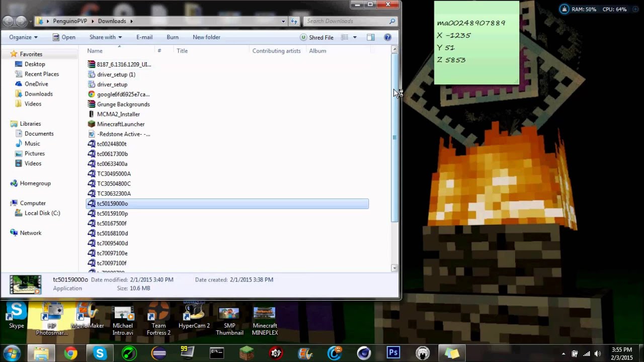
Task: Click the volume speaker tray icon
Action: [x=598, y=353]
